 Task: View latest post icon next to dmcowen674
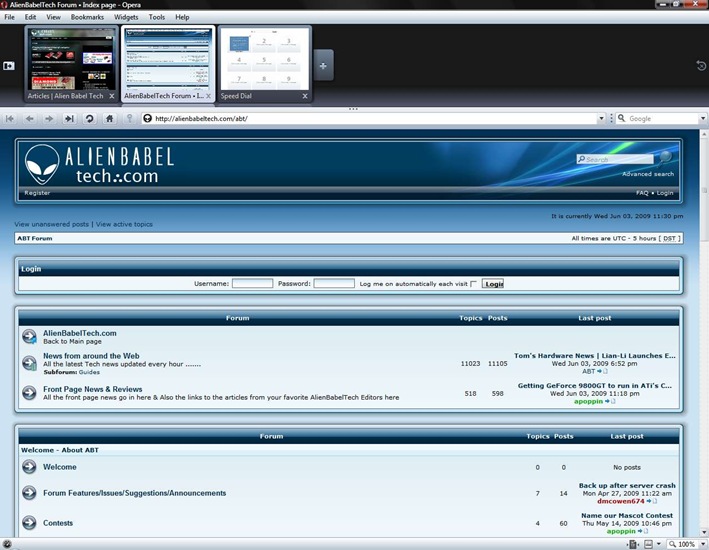point(652,501)
